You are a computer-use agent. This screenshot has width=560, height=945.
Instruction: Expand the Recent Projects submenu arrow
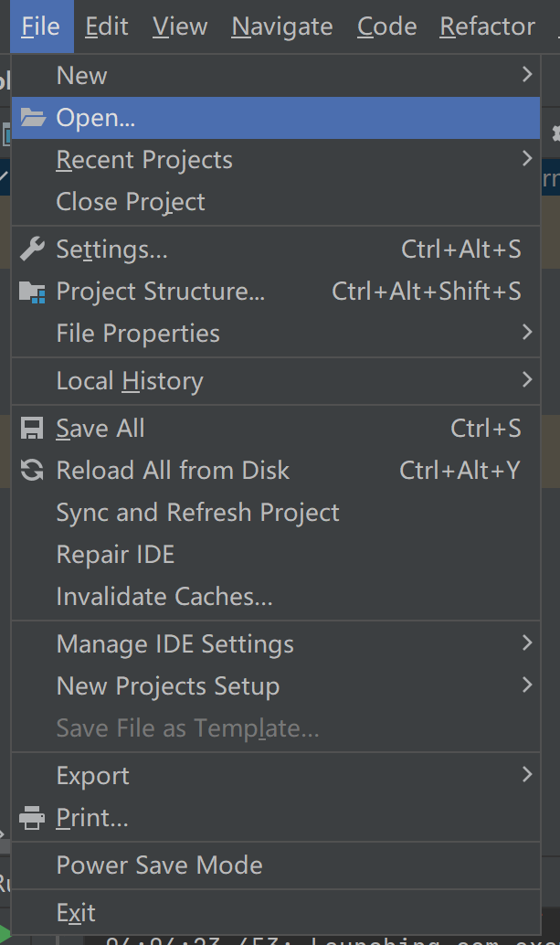tap(527, 159)
